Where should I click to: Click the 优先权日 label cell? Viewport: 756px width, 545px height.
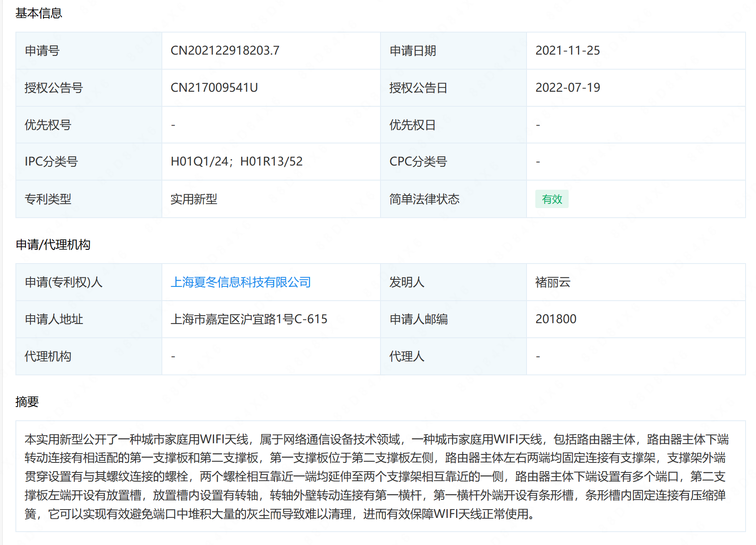(454, 125)
